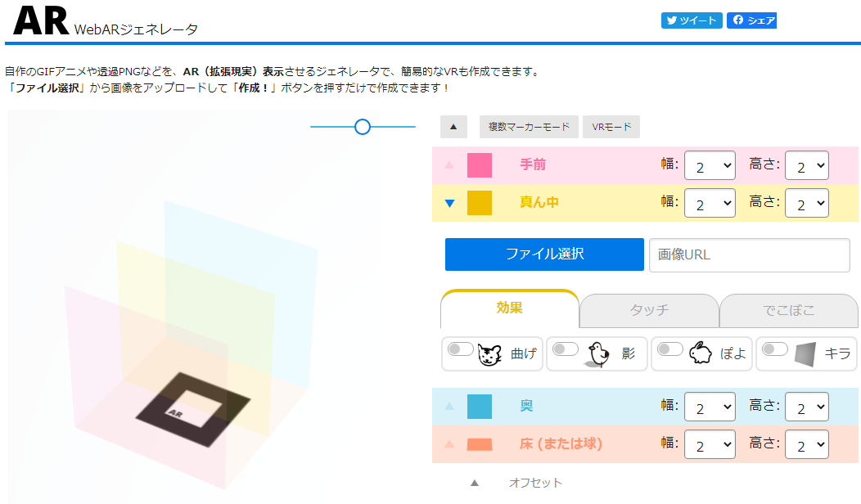Switch to the タッチ tab
This screenshot has height=504, width=861.
point(648,311)
